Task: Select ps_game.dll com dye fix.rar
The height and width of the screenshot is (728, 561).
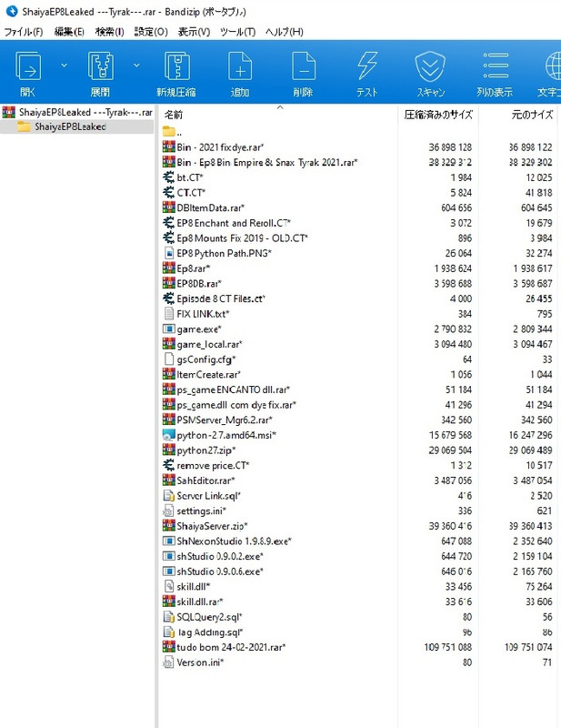Action: tap(236, 405)
